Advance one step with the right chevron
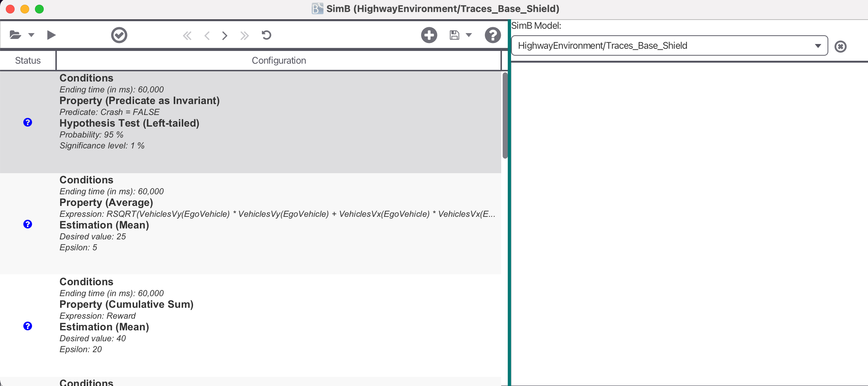 [x=225, y=35]
